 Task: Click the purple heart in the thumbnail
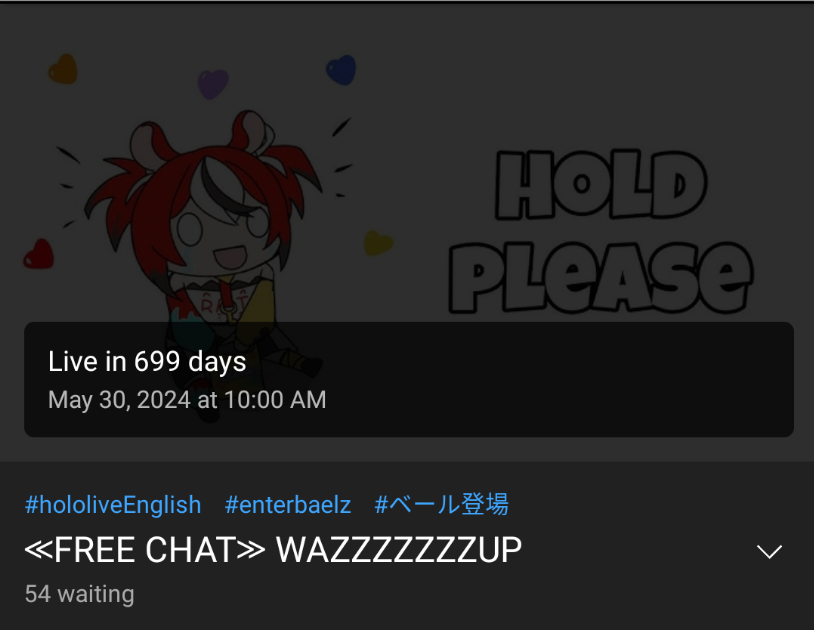(213, 84)
